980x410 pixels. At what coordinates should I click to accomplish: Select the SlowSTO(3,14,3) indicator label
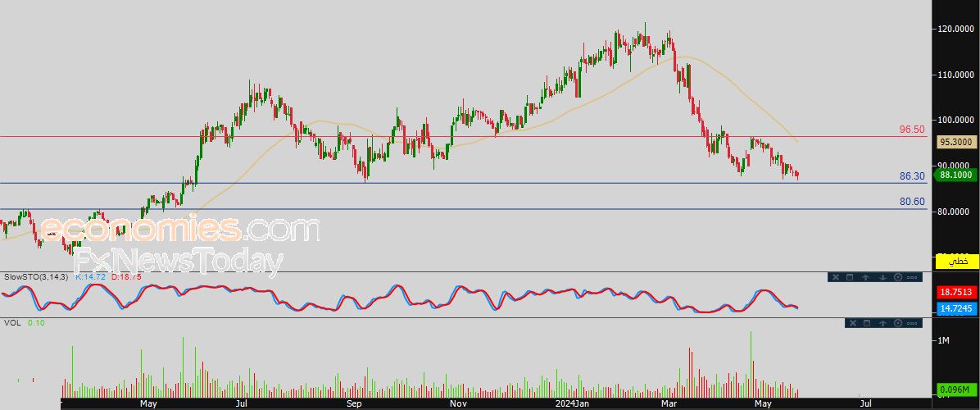pyautogui.click(x=37, y=276)
